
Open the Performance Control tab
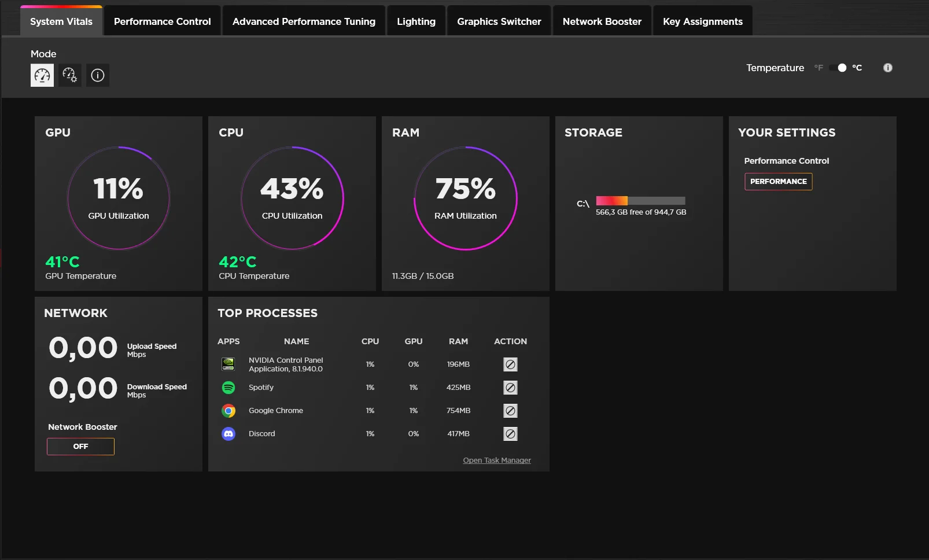pos(163,21)
